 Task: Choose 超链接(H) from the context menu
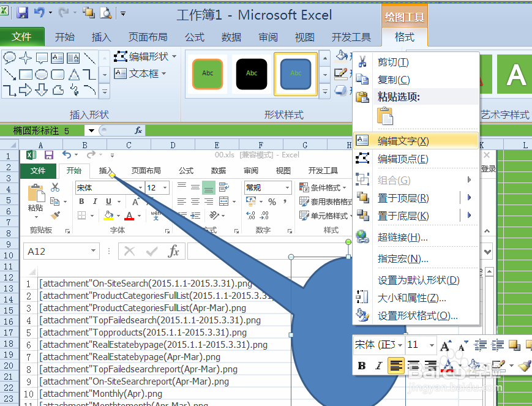click(416, 237)
